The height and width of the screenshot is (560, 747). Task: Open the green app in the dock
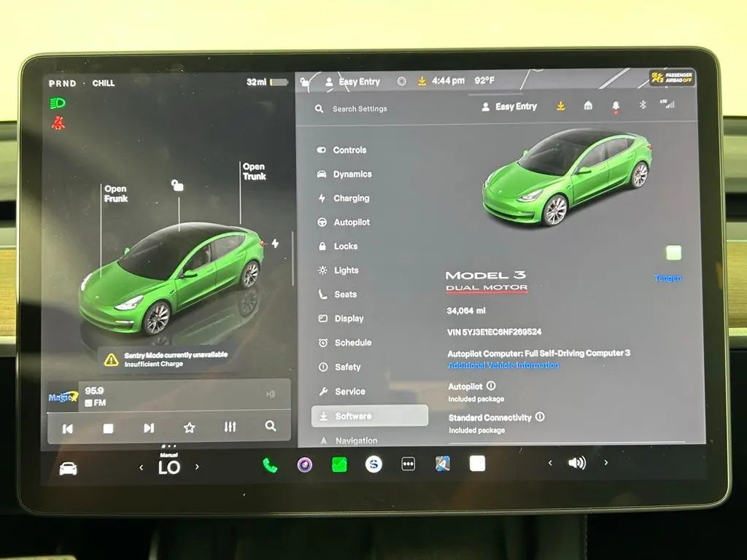tap(339, 464)
